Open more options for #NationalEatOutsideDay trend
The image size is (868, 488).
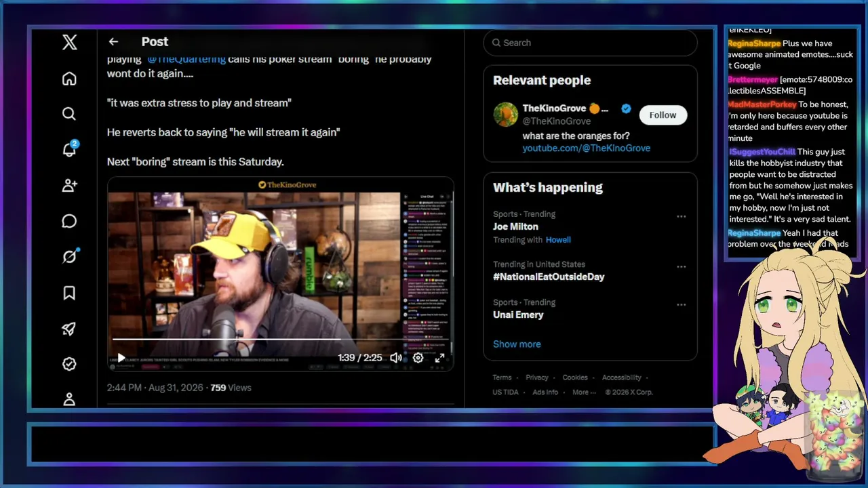point(681,266)
